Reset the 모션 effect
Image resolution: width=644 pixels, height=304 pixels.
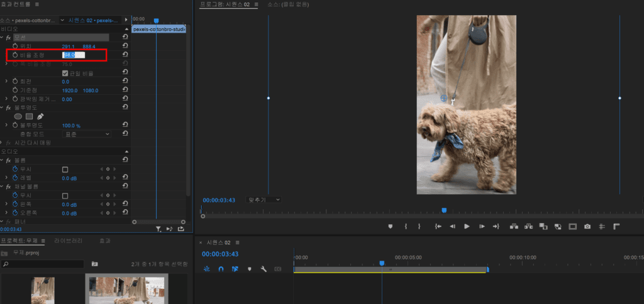pos(125,37)
